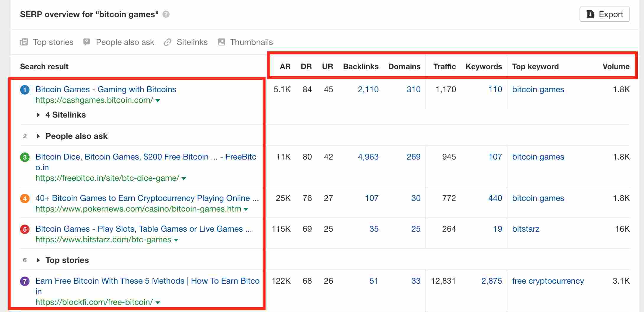Click the Search result column header
Screen dimensions: 644x312
[x=44, y=66]
